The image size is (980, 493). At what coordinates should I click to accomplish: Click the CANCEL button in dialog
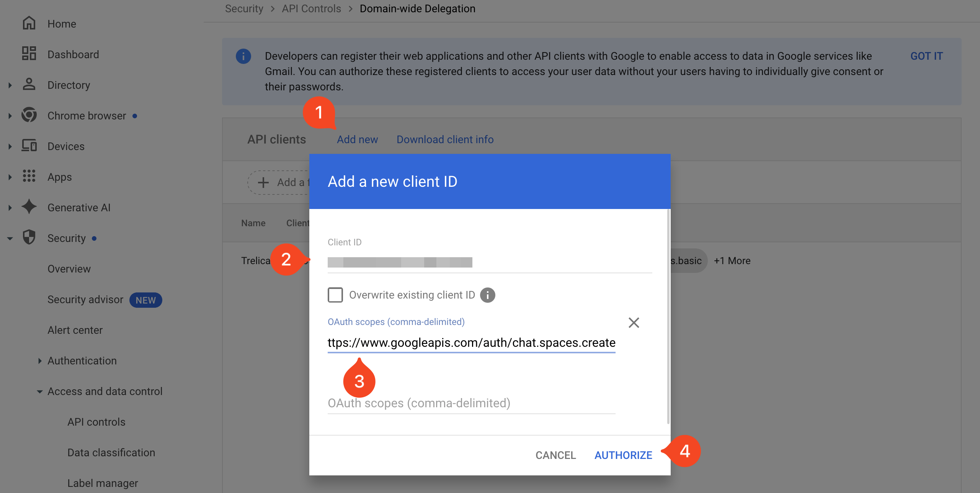[555, 455]
